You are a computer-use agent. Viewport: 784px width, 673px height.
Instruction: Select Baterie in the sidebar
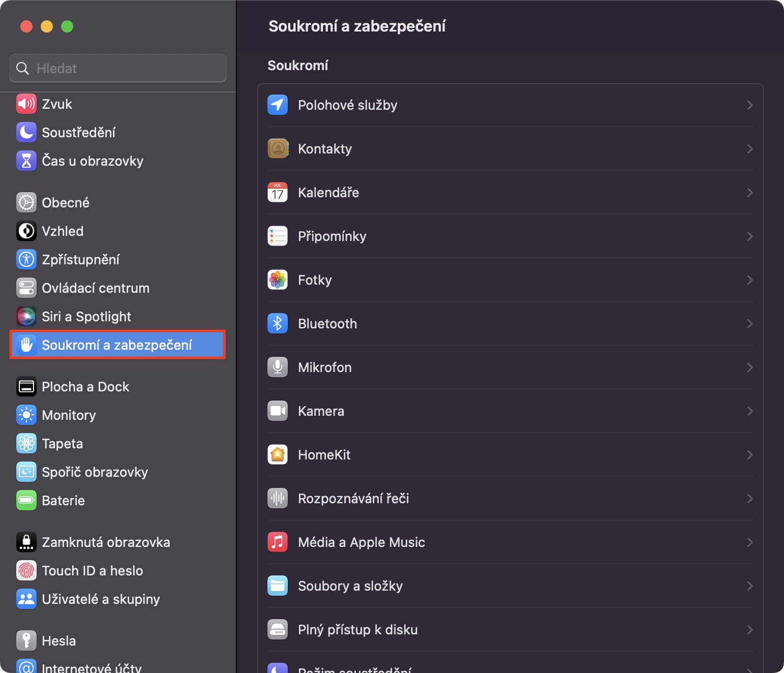[x=63, y=501]
